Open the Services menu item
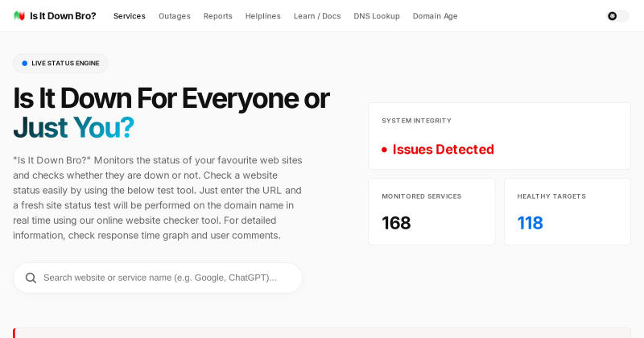The image size is (644, 338). tap(130, 16)
